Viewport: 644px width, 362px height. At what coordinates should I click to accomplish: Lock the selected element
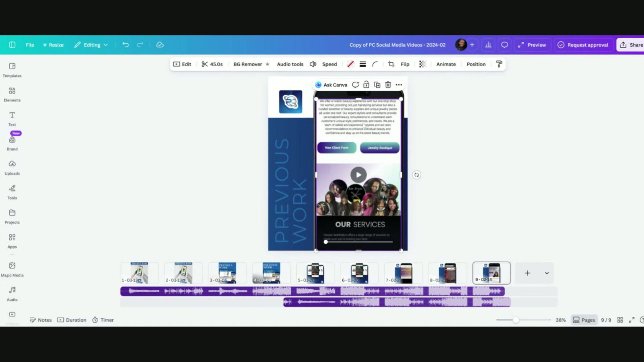pos(366,85)
